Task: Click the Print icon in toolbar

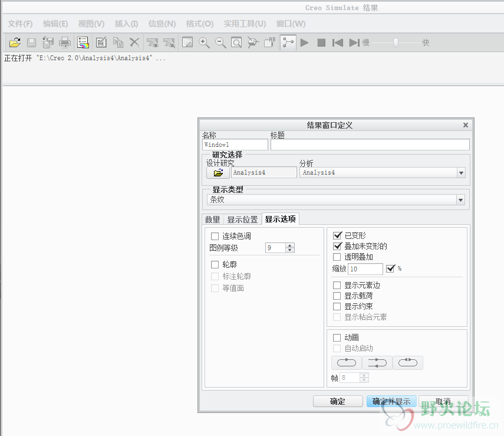Action: (65, 42)
